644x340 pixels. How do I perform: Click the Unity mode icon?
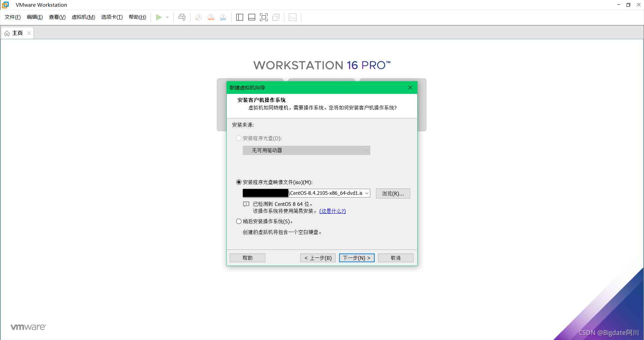click(276, 17)
